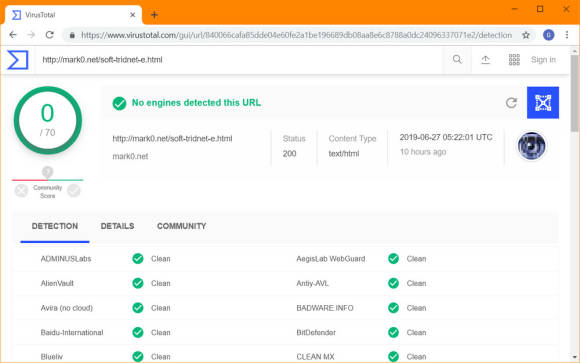Click the 'No engines detected this URL' check icon
Screen dimensions: 580x363
[x=119, y=103]
